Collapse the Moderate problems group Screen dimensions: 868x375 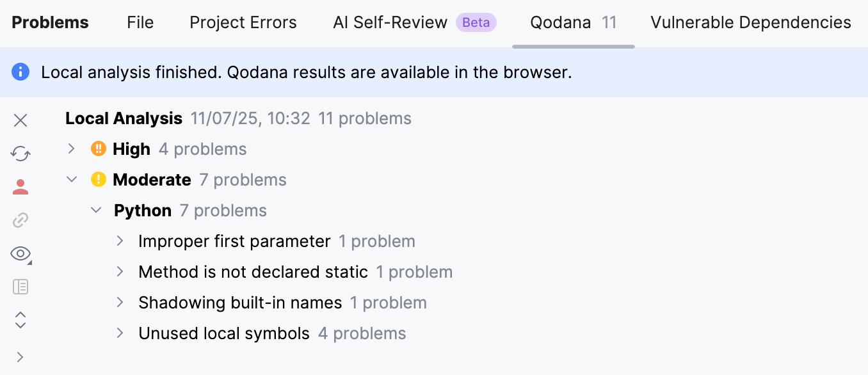click(x=72, y=179)
